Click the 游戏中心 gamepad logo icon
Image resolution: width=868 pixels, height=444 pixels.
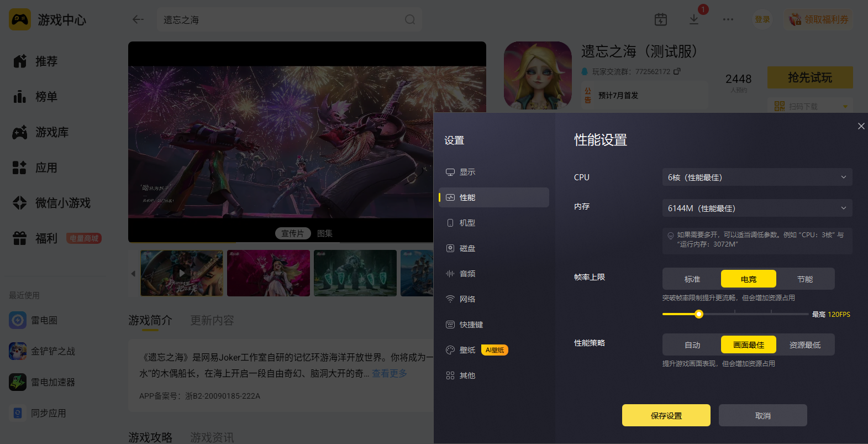[20, 20]
